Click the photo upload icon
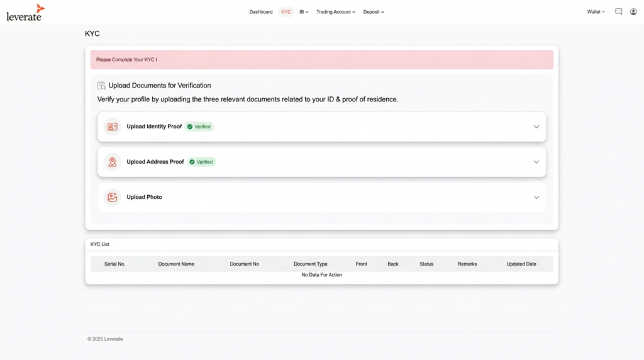This screenshot has width=644, height=360. [x=112, y=197]
